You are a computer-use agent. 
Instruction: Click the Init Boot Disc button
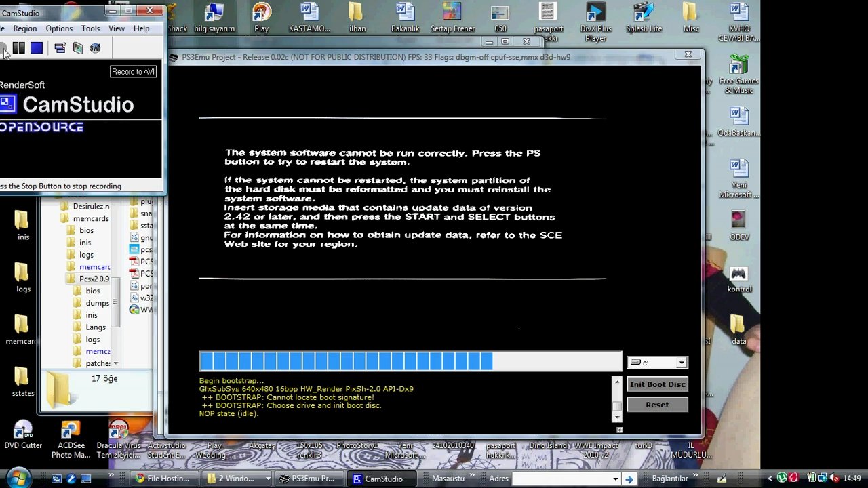pyautogui.click(x=657, y=384)
